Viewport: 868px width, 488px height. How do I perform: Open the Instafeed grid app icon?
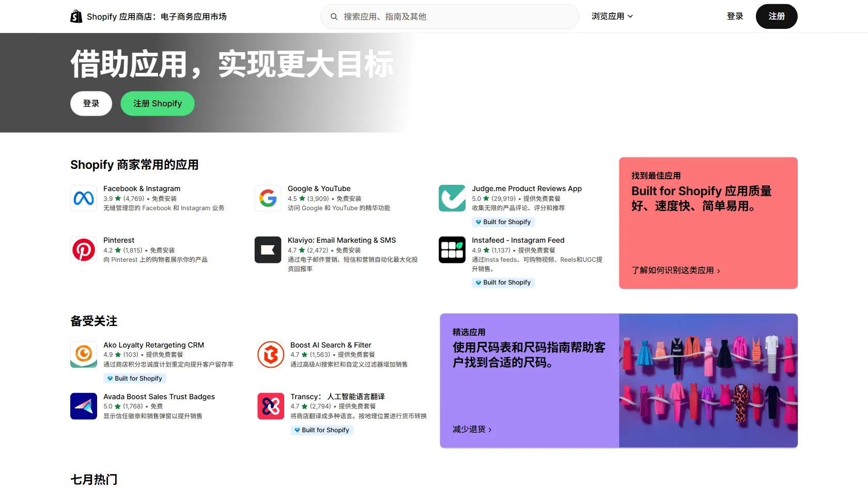click(452, 250)
